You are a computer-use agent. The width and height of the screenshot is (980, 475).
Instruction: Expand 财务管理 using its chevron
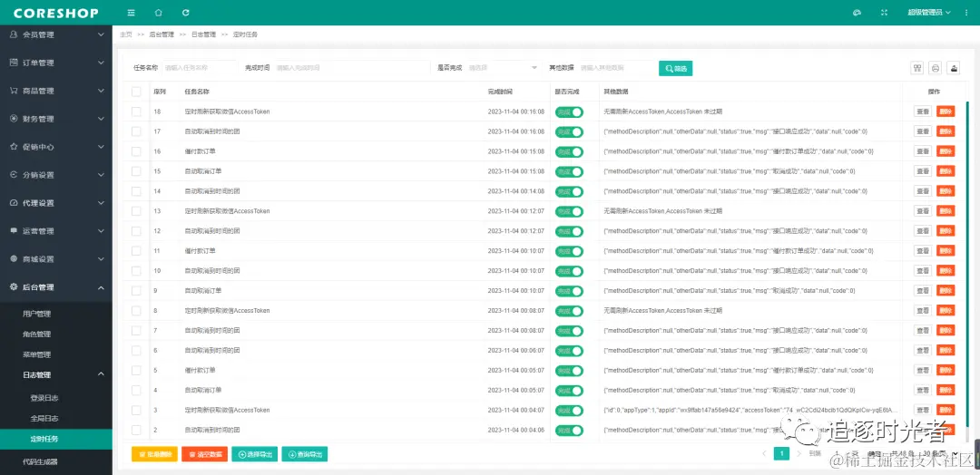(x=102, y=119)
